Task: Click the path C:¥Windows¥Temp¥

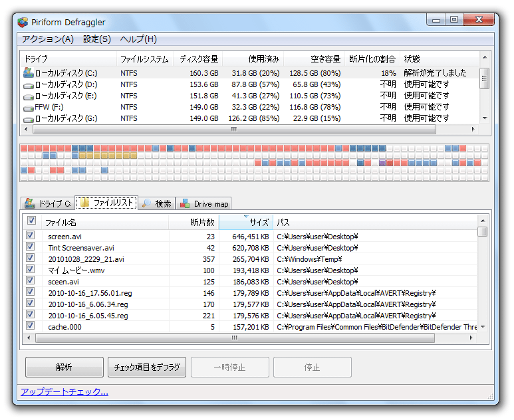Action: coord(309,259)
